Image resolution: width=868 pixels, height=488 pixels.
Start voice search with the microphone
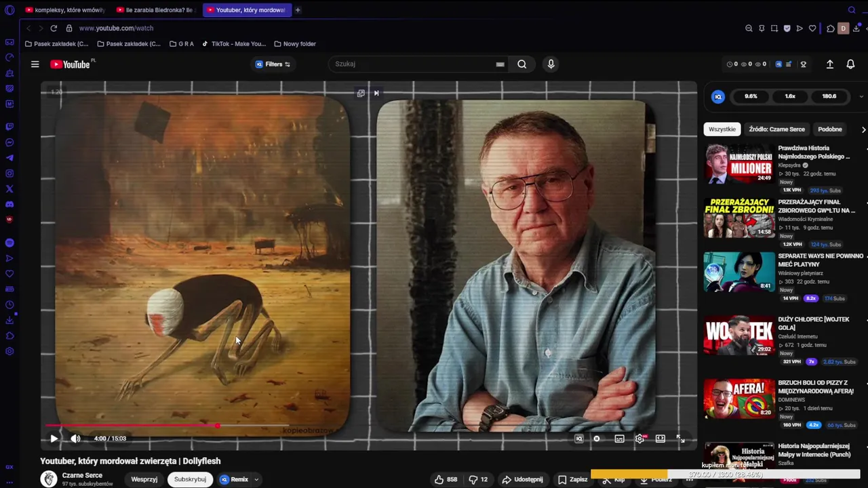[x=551, y=64]
